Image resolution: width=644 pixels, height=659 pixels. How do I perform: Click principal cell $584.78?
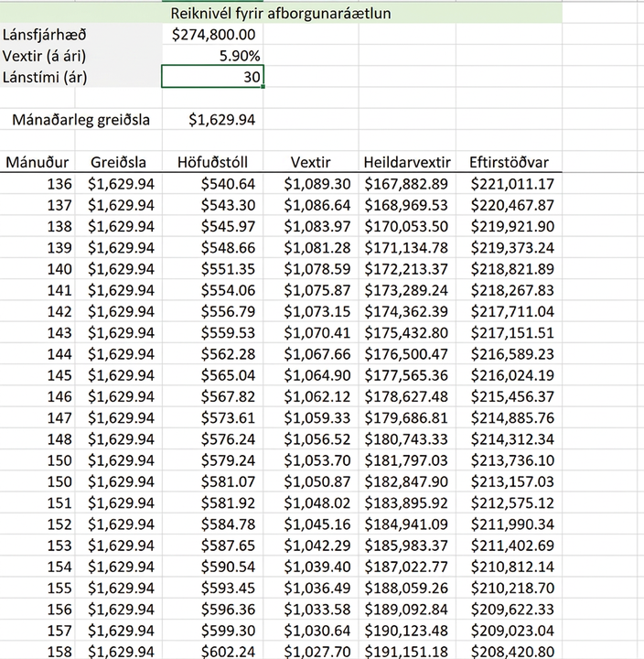coord(213,524)
